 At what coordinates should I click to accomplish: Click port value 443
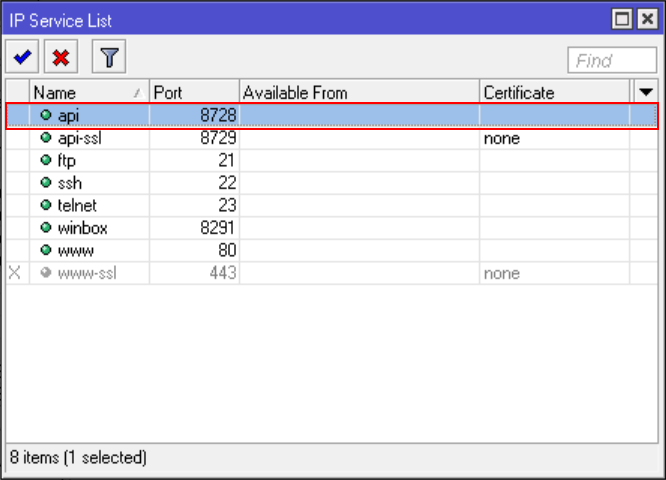pyautogui.click(x=223, y=273)
